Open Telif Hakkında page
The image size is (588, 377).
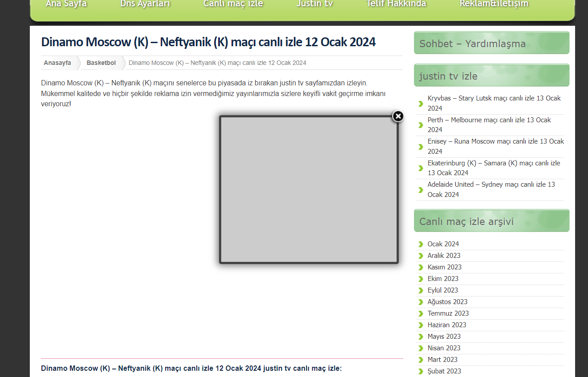pos(396,4)
